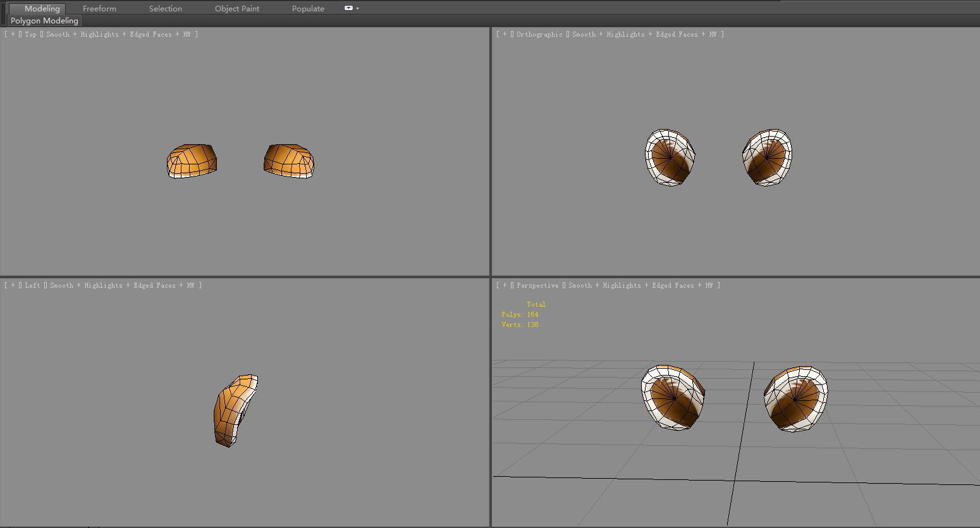
Task: Open the Top view name menu
Action: click(x=30, y=35)
